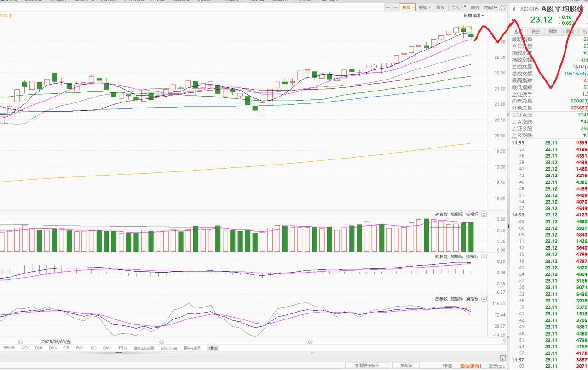The height and width of the screenshot is (370, 588).
Task: Select the KD indicator tab
Action: (x=93, y=348)
